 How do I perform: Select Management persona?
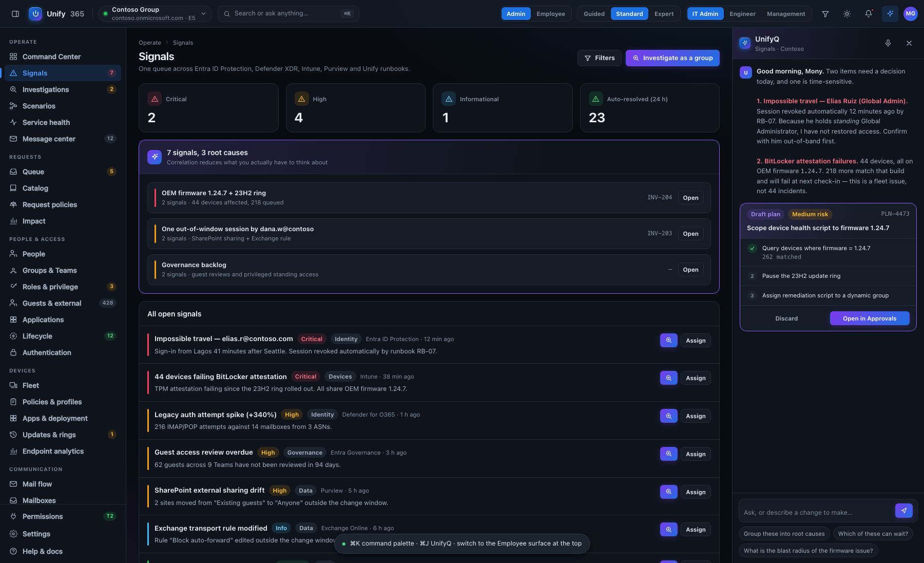tap(786, 14)
